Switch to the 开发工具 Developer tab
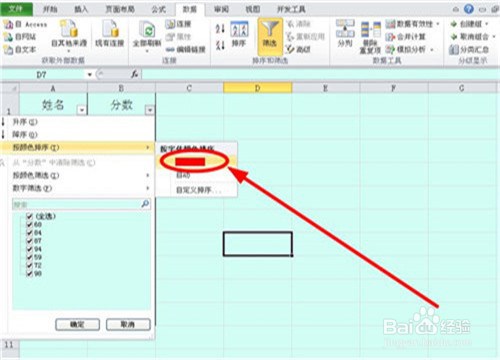The width and height of the screenshot is (500, 360). 291,9
